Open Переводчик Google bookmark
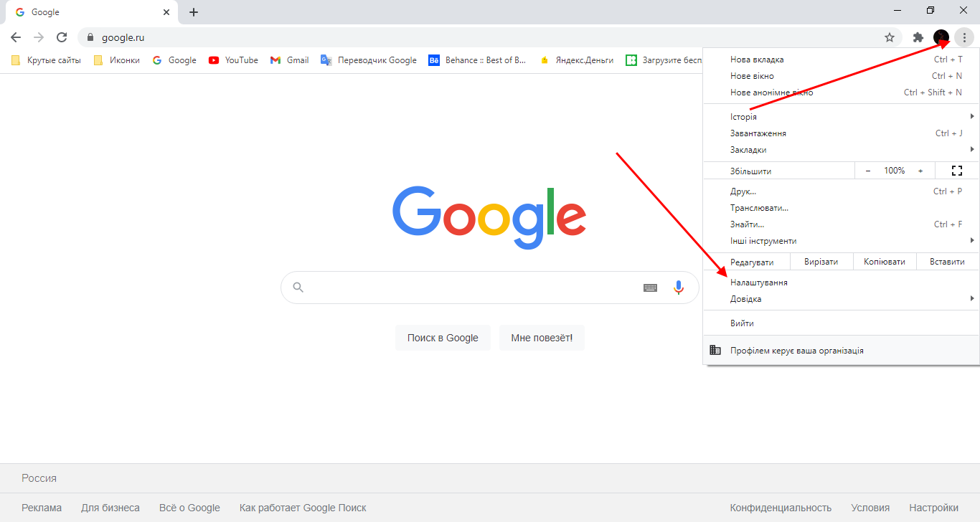The image size is (980, 522). tap(369, 60)
